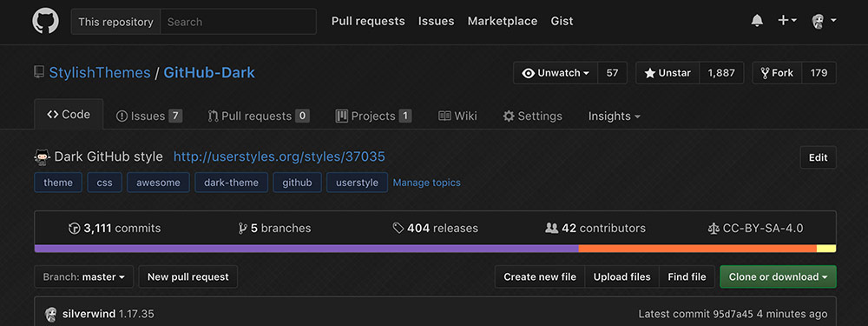Click Manage topics link
868x326 pixels.
coord(426,183)
